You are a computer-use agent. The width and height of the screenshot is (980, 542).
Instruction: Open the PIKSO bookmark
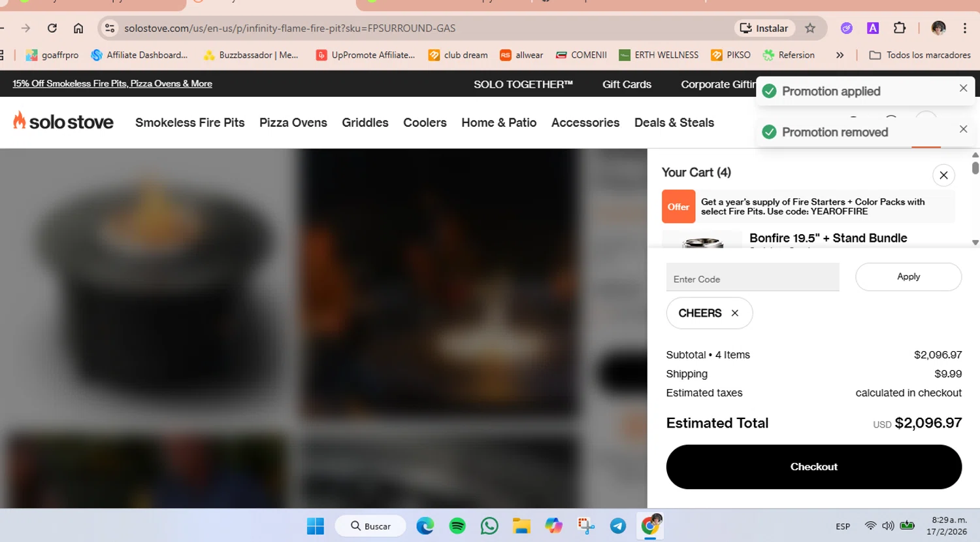730,55
